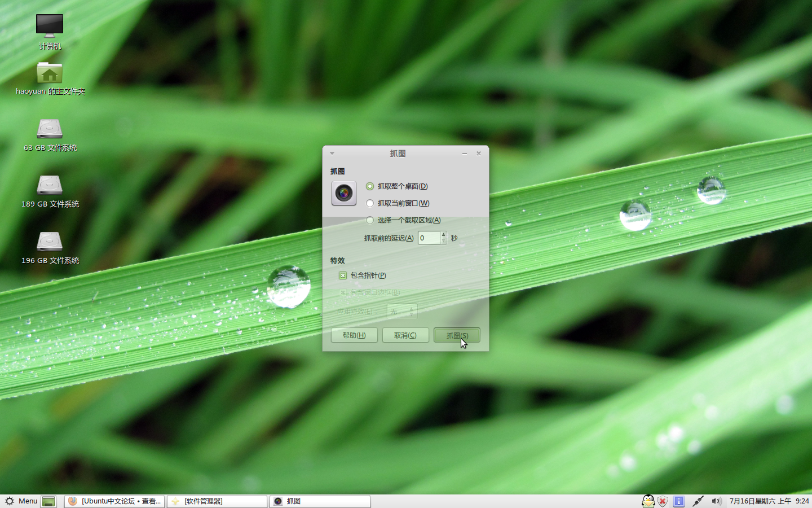The width and height of the screenshot is (812, 508).
Task: Decrease delay with spinner down arrow
Action: pyautogui.click(x=444, y=242)
